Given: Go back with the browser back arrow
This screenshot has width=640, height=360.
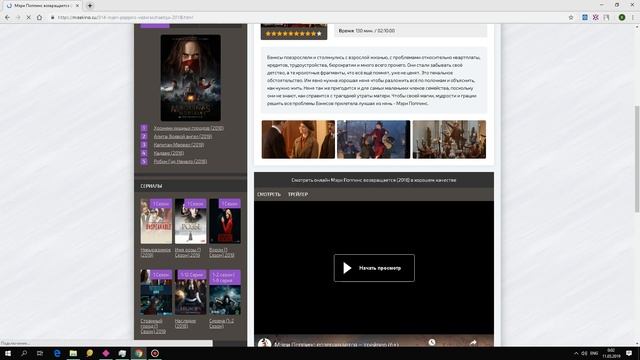Looking at the screenshot, I should (7, 18).
